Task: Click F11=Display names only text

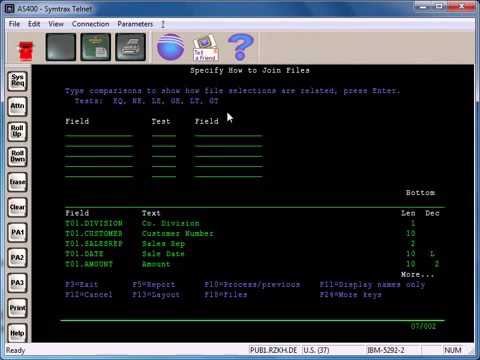Action: [373, 285]
